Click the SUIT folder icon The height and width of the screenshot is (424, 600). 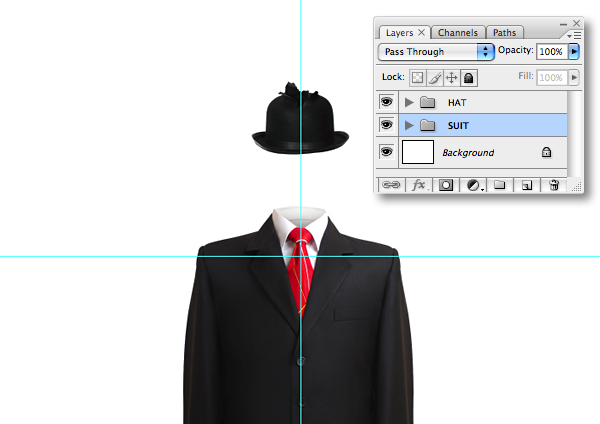pos(427,125)
